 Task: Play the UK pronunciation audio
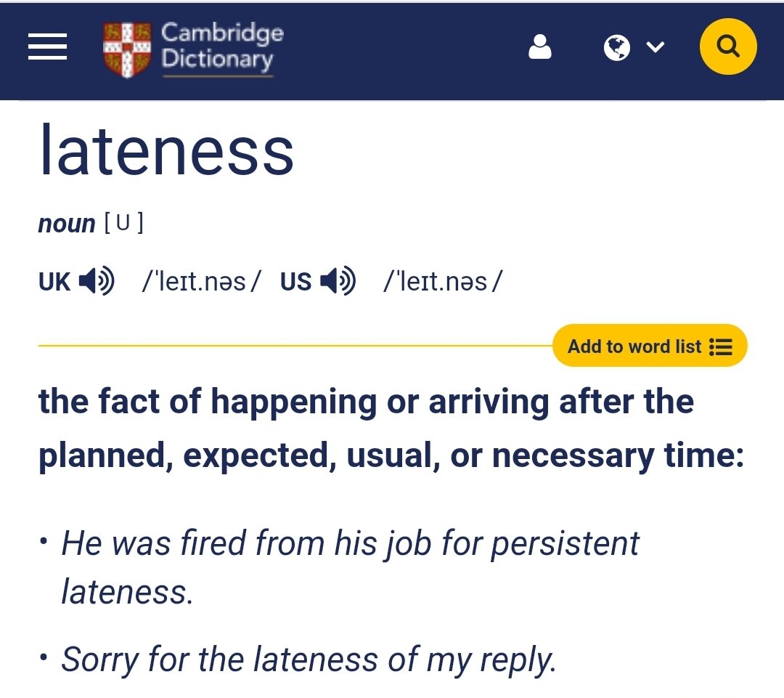click(96, 281)
